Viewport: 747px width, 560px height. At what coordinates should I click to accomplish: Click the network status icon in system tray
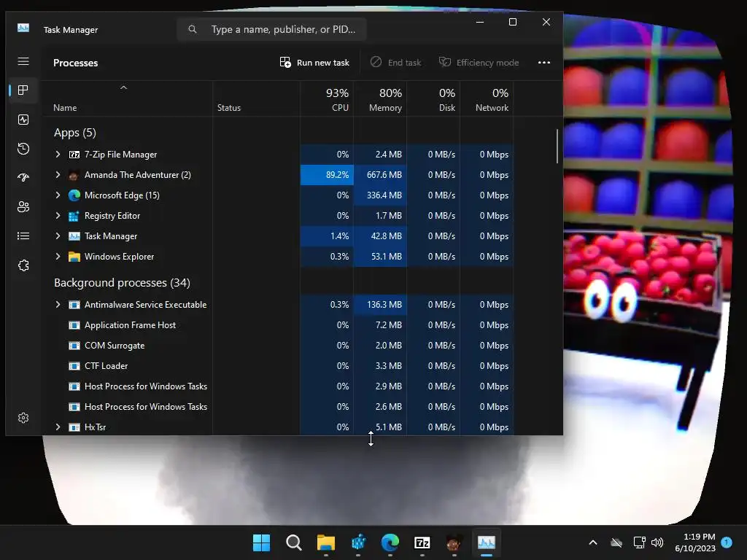point(638,542)
